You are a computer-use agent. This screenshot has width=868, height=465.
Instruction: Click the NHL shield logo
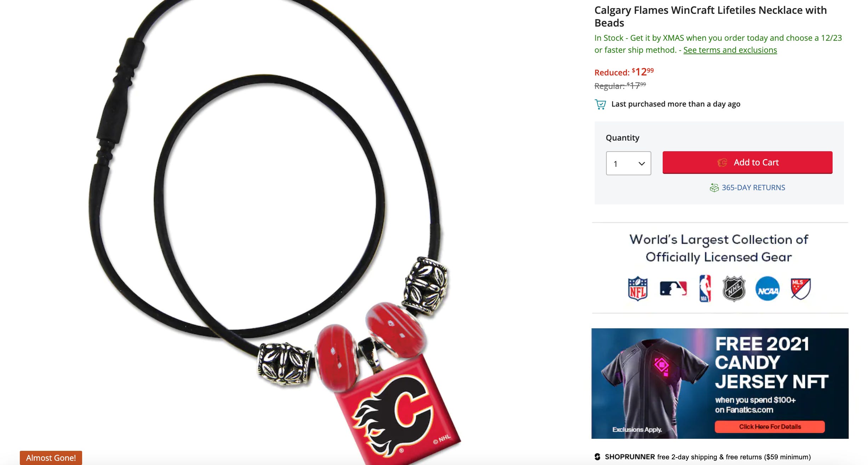[x=734, y=289]
